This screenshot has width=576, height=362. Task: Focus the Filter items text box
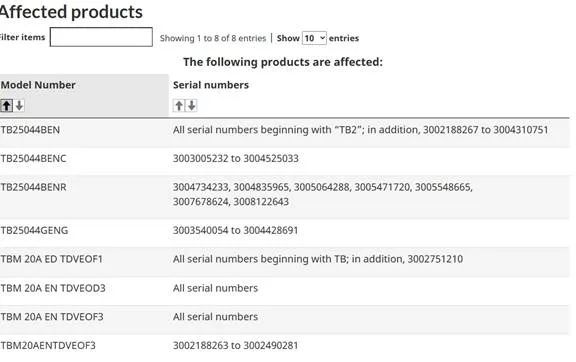click(x=101, y=37)
